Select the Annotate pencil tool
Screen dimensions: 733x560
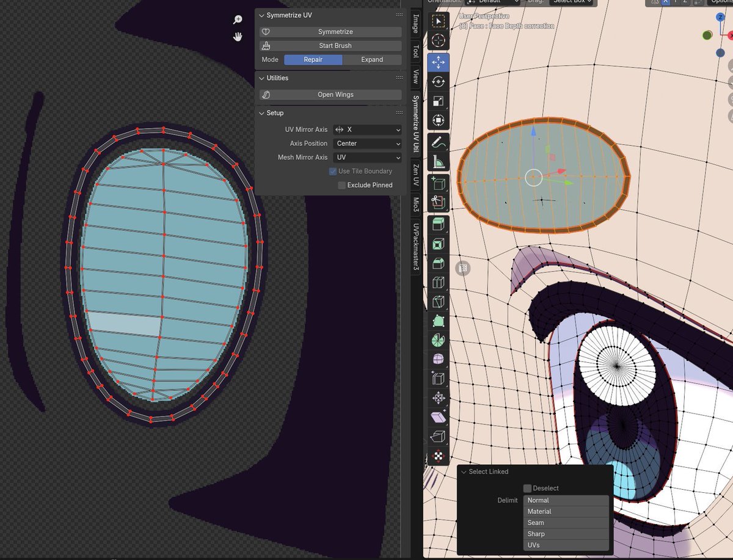click(x=438, y=142)
